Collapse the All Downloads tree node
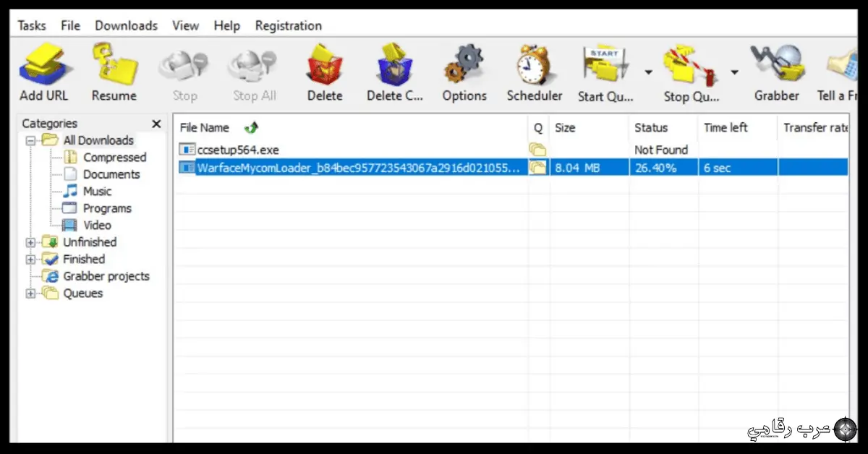868x454 pixels. pos(31,141)
